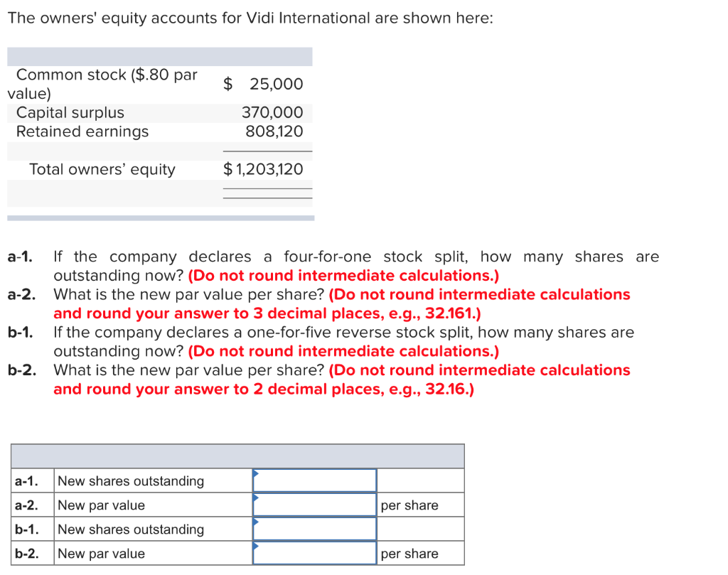Click the b-1 answer input box
728x575 pixels.
(314, 528)
